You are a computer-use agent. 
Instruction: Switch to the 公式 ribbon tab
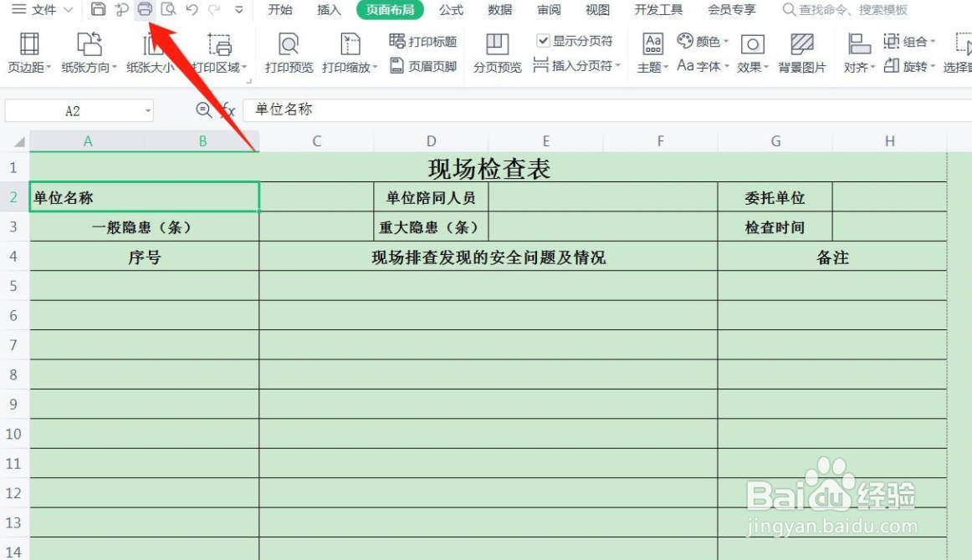coord(450,10)
